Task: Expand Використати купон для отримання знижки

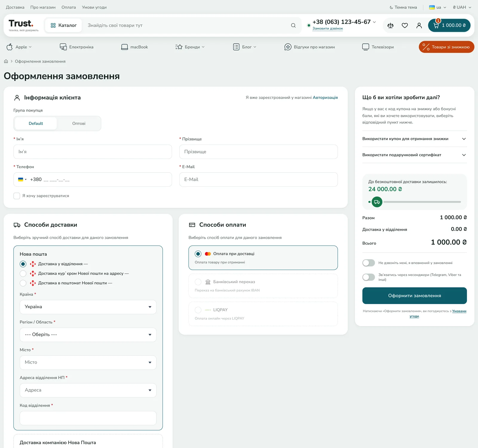Action: (x=415, y=139)
